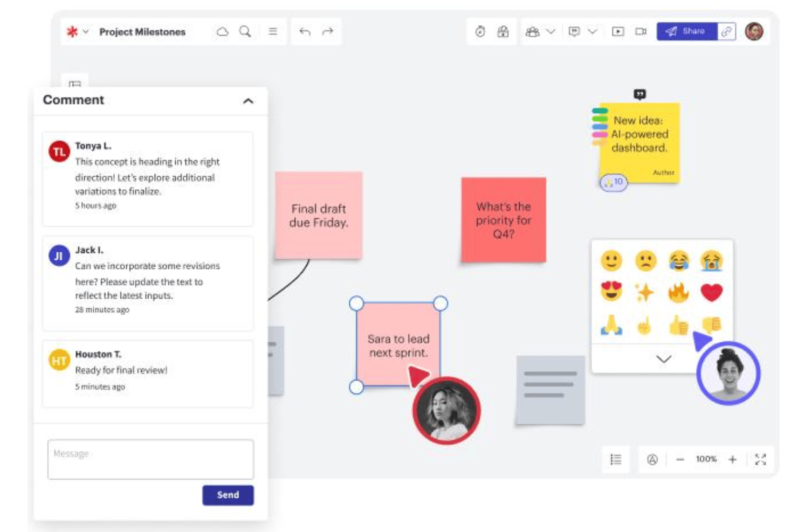Pick the pointing up finger emoji
This screenshot has width=798, height=532.
[x=644, y=326]
